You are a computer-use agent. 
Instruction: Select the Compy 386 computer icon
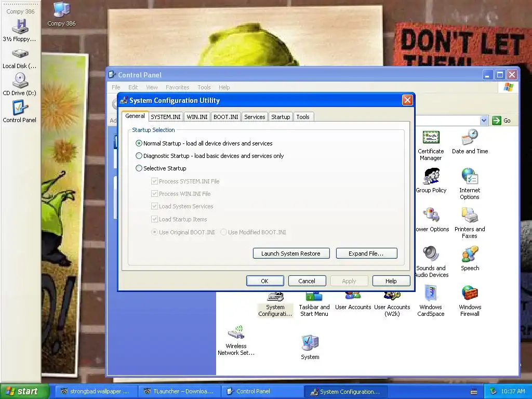tap(61, 14)
